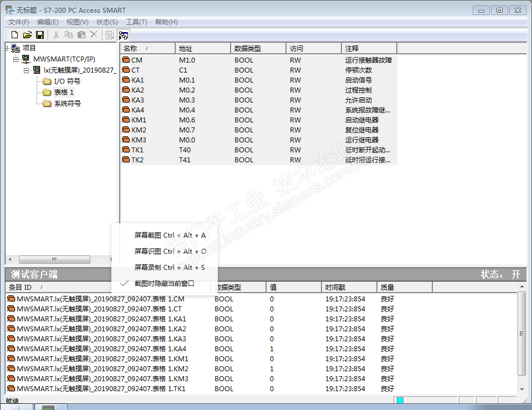Image resolution: width=532 pixels, height=410 pixels.
Task: Open the 工具(T) menu
Action: tap(136, 22)
